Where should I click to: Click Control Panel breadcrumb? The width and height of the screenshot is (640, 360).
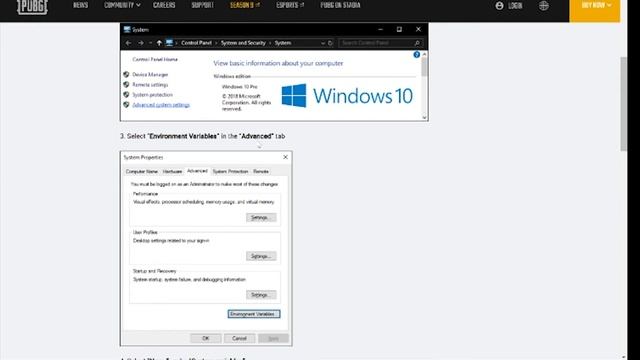coord(196,43)
